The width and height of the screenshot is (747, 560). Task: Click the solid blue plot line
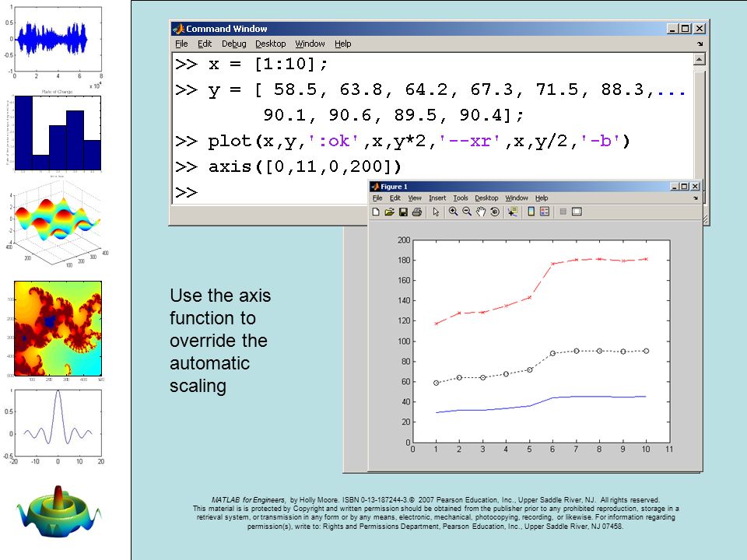(x=542, y=404)
